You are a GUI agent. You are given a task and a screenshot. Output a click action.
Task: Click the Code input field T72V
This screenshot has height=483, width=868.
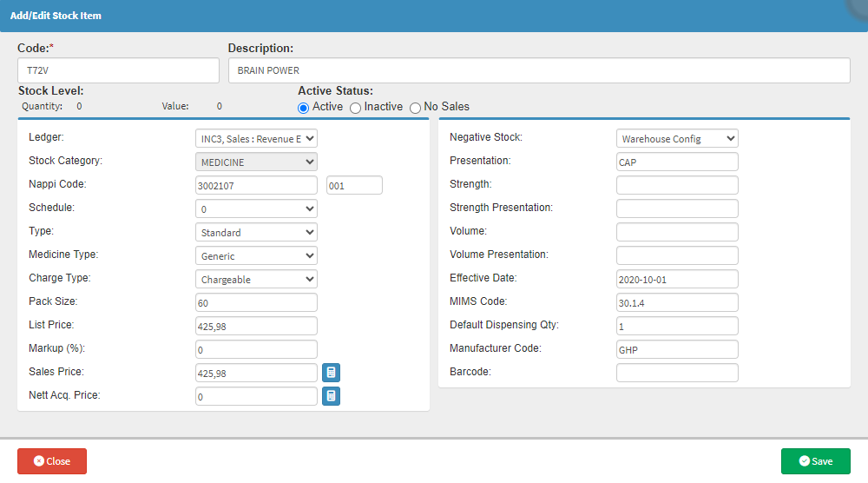pos(118,70)
